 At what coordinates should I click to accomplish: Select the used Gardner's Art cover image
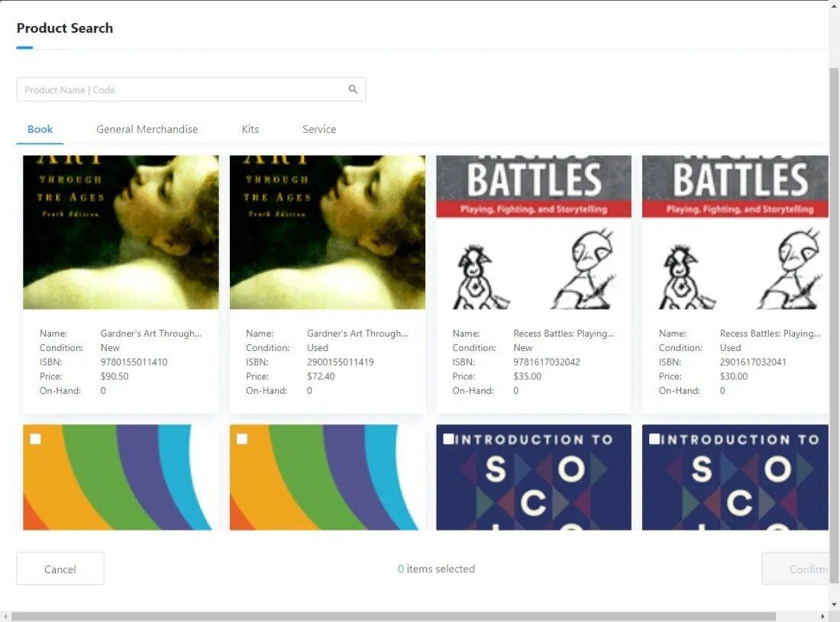click(328, 232)
